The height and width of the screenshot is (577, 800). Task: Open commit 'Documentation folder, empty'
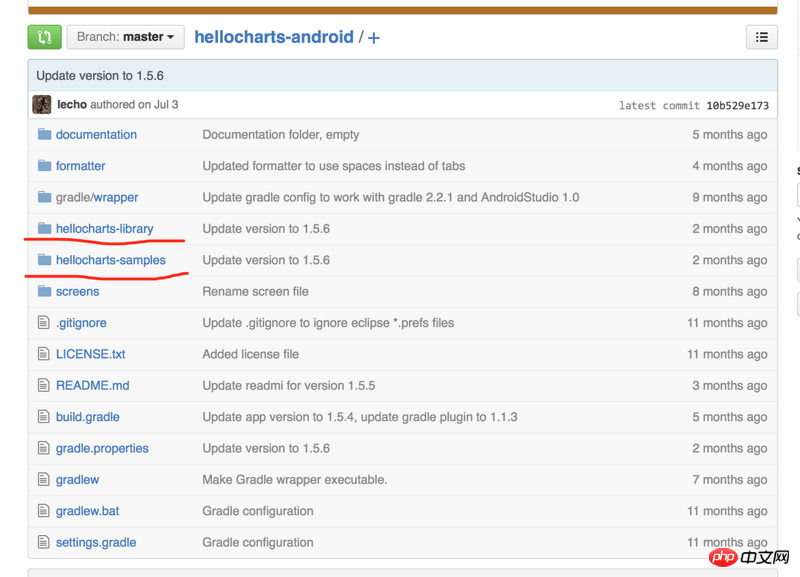click(x=281, y=135)
